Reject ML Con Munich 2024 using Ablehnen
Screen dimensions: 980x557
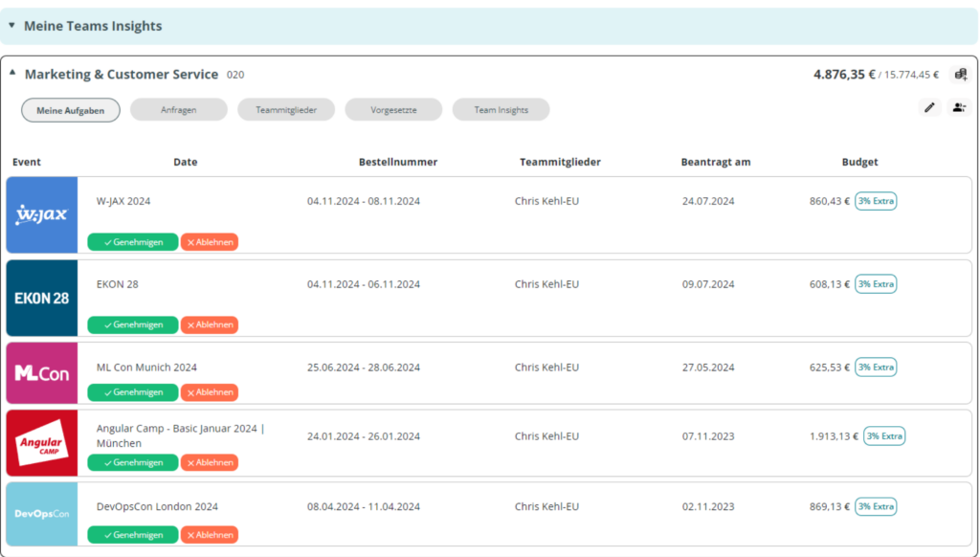pos(210,391)
